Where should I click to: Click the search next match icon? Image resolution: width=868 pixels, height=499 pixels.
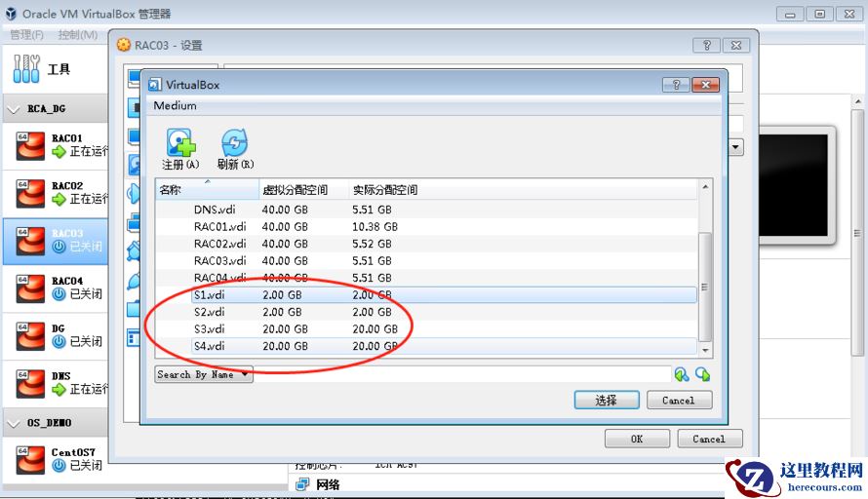tap(702, 374)
